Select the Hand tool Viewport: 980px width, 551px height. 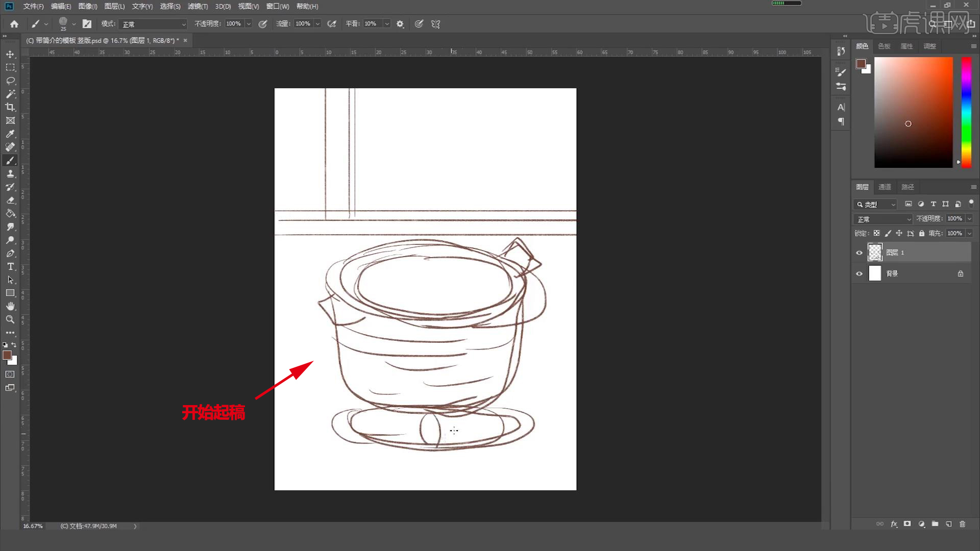click(10, 306)
